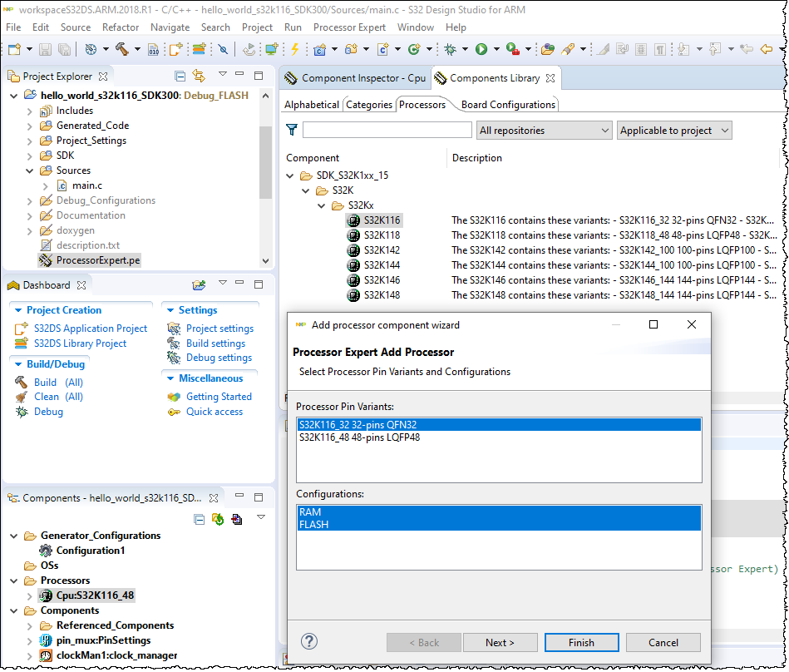Image resolution: width=789 pixels, height=672 pixels.
Task: Click the help question mark icon in wizard
Action: [309, 641]
